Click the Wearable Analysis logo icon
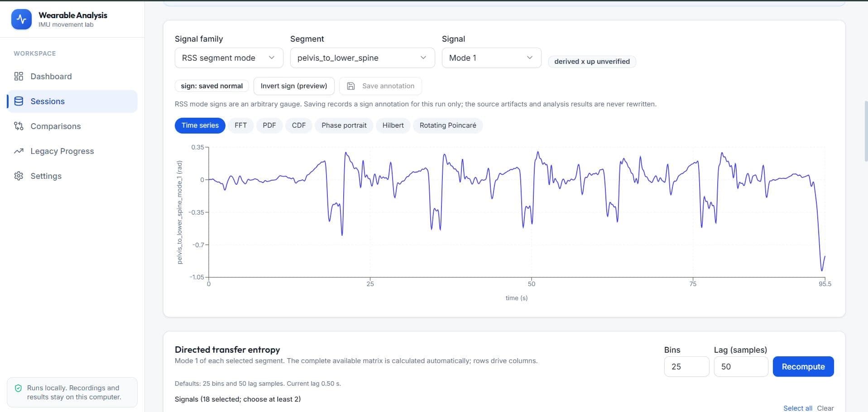The height and width of the screenshot is (412, 868). pos(21,19)
